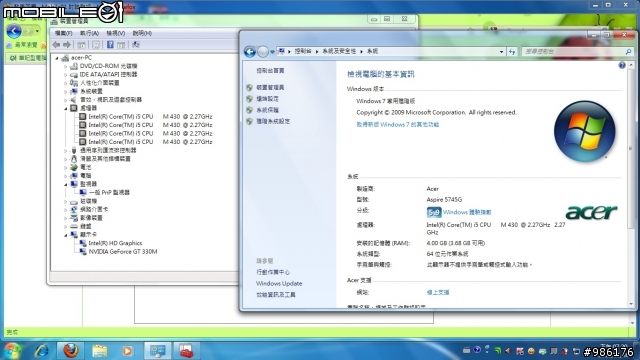Open 進階系統設定 advanced system settings link
Image resolution: width=640 pixels, height=360 pixels.
point(273,121)
